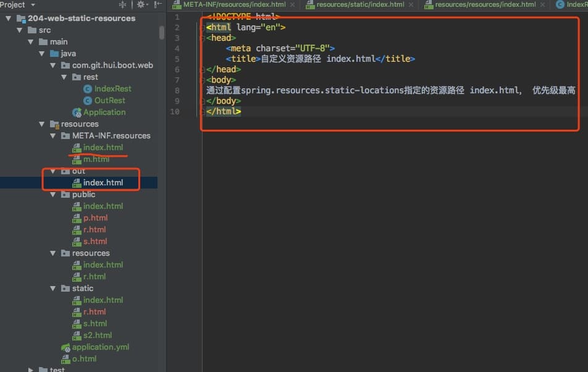Click the scroll-from-source icon in Project panel

pos(122,5)
